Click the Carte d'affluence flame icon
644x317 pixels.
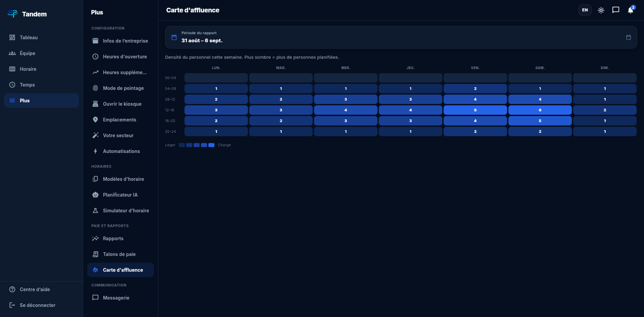pos(96,270)
